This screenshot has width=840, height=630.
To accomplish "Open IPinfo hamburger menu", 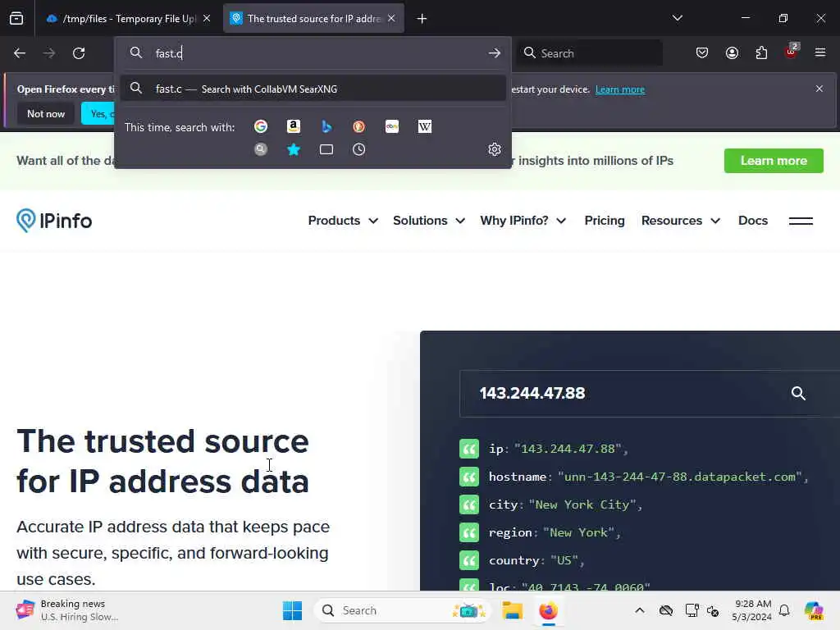I will 801,221.
